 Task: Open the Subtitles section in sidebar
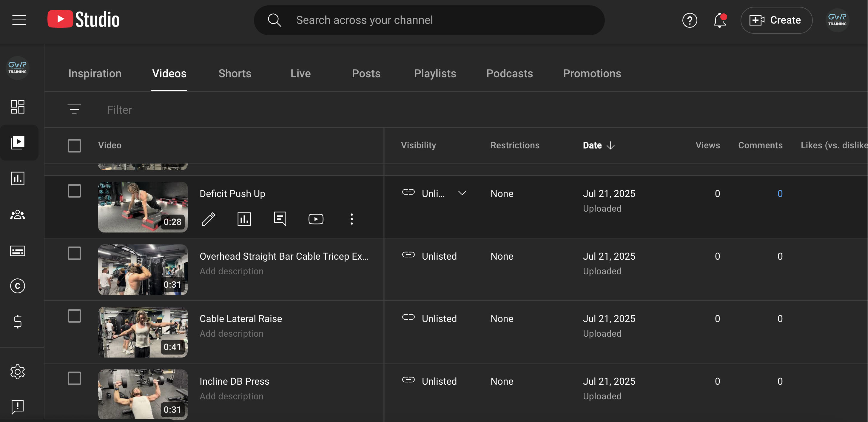point(18,250)
